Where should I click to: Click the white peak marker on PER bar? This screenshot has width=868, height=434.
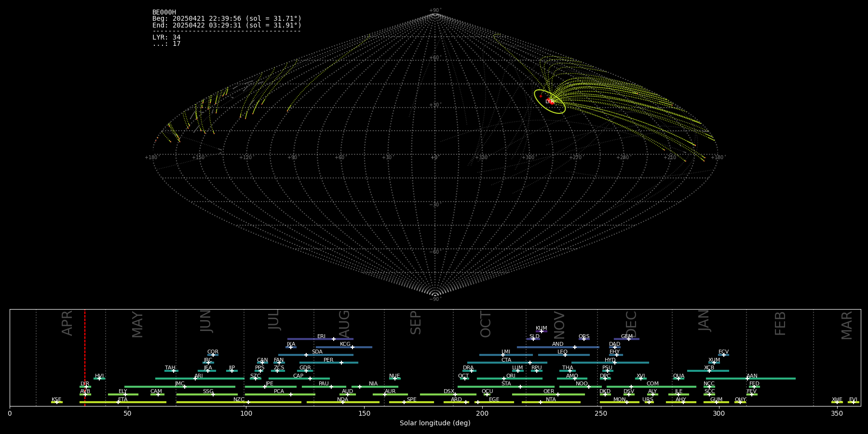click(x=341, y=363)
